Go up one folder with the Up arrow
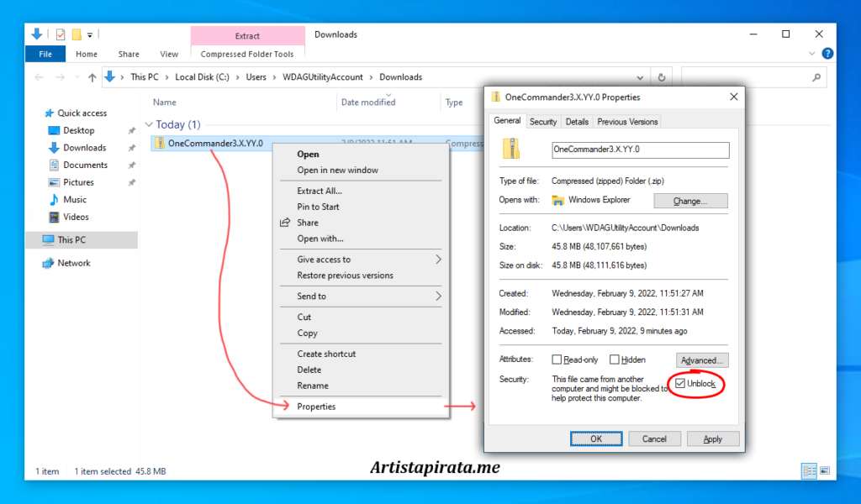The width and height of the screenshot is (861, 504). point(92,77)
